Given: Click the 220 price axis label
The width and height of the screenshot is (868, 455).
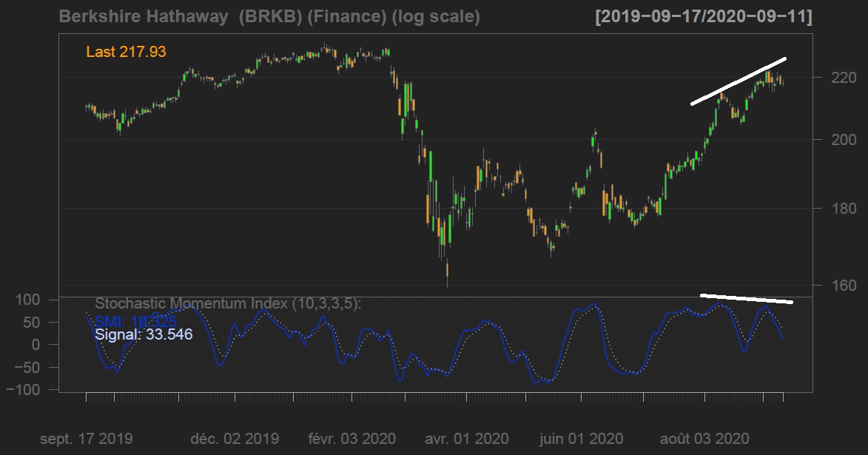Looking at the screenshot, I should pos(844,78).
